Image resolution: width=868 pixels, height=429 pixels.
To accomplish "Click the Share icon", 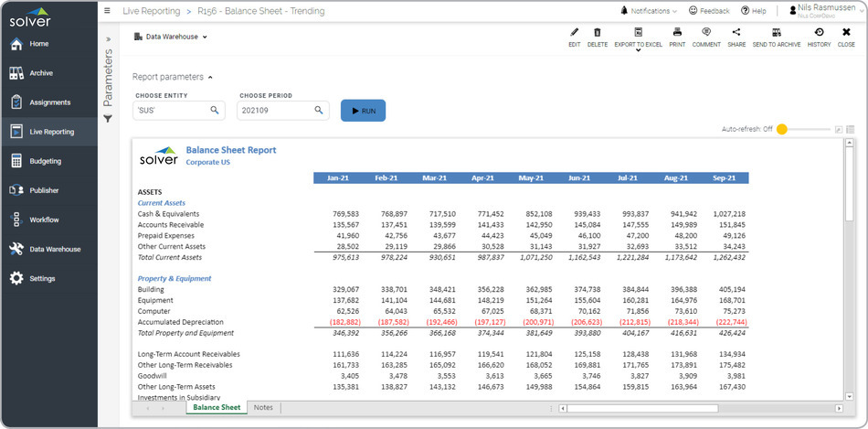I will [x=736, y=33].
